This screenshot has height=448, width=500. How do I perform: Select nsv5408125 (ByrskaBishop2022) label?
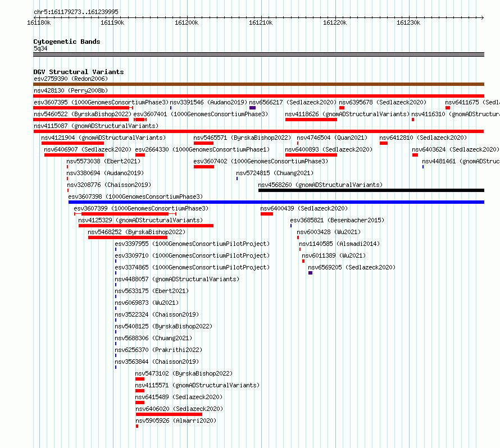click(163, 326)
